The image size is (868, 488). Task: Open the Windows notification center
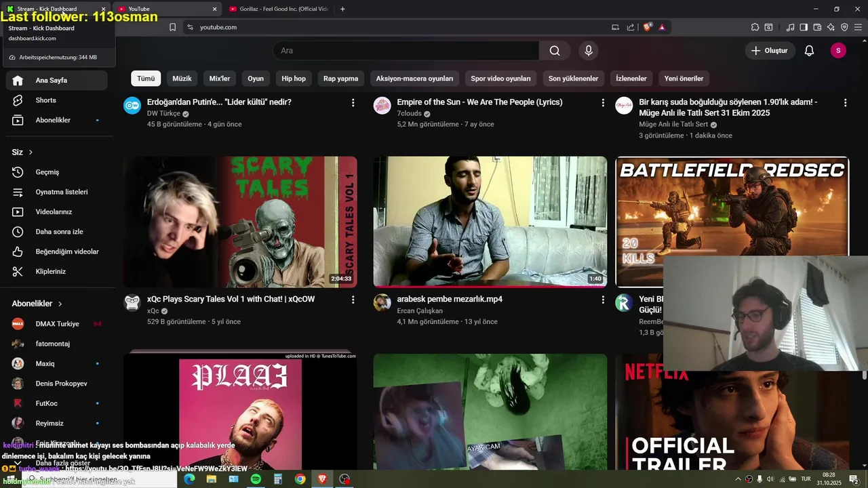click(854, 479)
